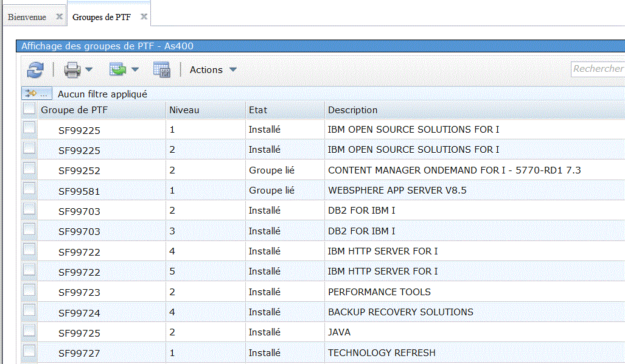Image resolution: width=625 pixels, height=364 pixels.
Task: Click 'Groupe lié' state in SF99581 row
Action: 271,190
